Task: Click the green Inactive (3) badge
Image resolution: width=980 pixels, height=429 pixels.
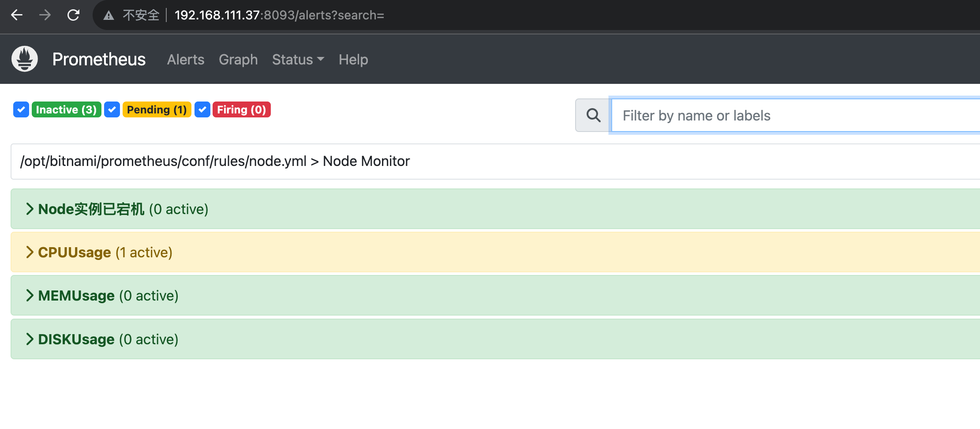Action: tap(66, 109)
